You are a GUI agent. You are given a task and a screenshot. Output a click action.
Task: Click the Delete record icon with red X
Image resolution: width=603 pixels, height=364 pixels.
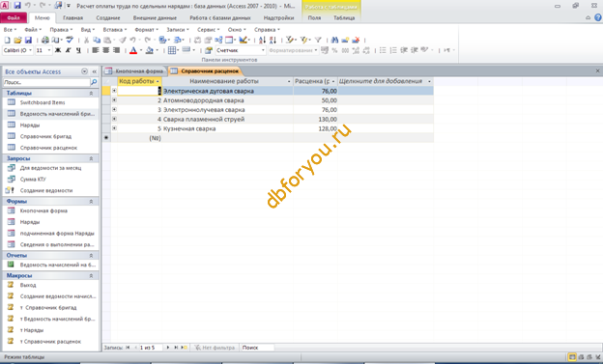[356, 40]
